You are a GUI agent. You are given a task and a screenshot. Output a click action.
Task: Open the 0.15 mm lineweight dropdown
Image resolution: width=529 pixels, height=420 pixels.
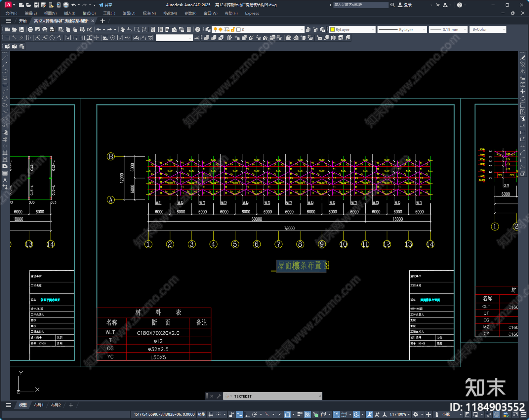coord(448,29)
